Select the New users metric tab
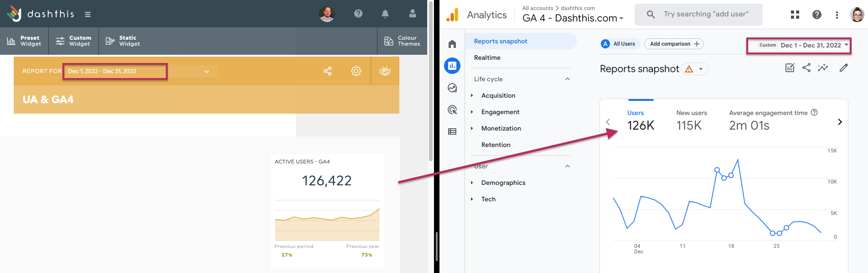868x273 pixels. pos(692,121)
